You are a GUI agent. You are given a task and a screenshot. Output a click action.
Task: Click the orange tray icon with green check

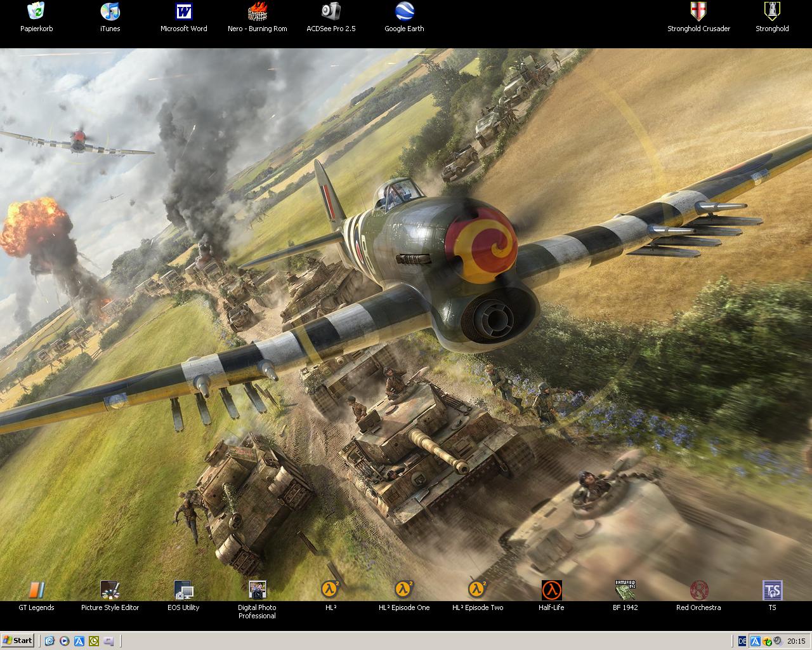pyautogui.click(x=767, y=641)
